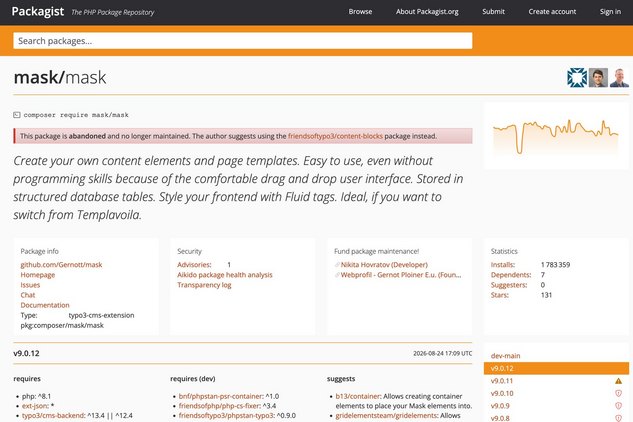Open the third maintainer's photo avatar
The image size is (633, 422).
click(x=619, y=78)
